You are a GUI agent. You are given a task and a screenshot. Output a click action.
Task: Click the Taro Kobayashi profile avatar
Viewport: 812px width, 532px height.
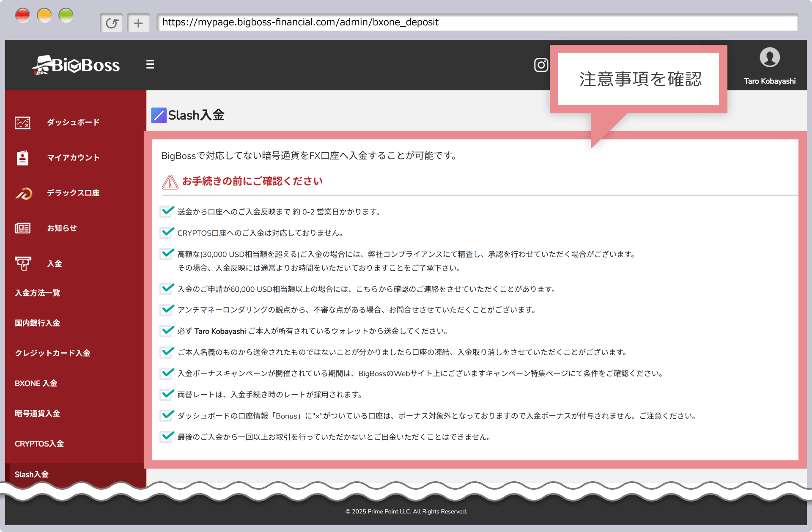(769, 58)
